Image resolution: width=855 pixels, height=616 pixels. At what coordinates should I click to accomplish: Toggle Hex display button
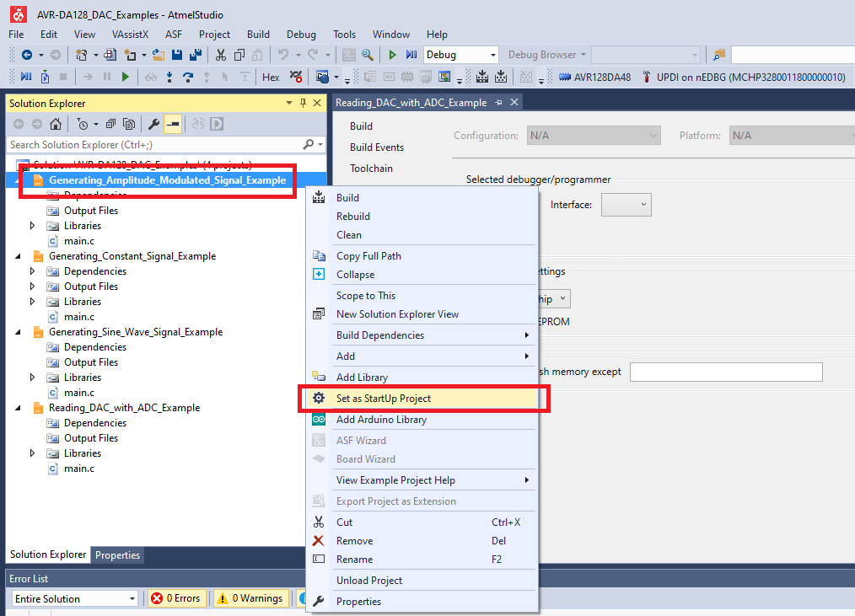click(271, 78)
